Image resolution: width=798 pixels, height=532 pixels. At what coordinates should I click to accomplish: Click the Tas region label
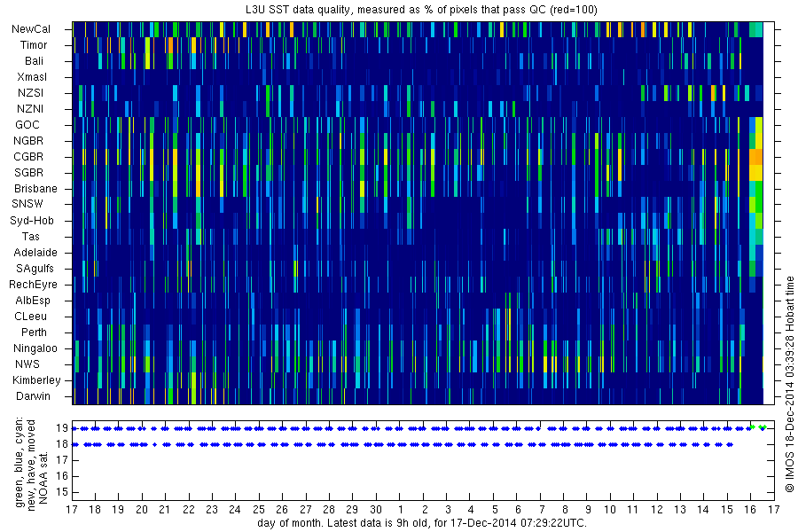point(30,236)
